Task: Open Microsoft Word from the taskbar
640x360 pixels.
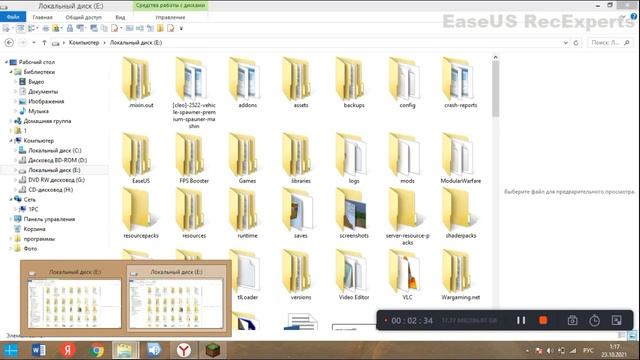Action: (39, 350)
